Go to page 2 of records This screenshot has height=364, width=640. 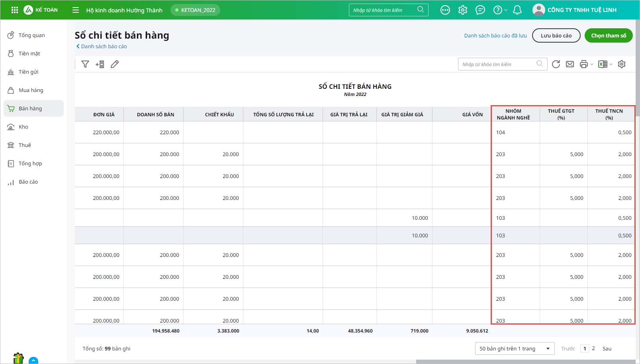[593, 348]
